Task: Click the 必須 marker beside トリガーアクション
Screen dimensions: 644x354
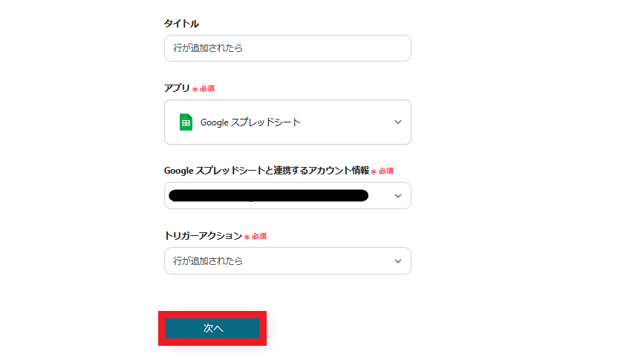Action: pyautogui.click(x=259, y=236)
